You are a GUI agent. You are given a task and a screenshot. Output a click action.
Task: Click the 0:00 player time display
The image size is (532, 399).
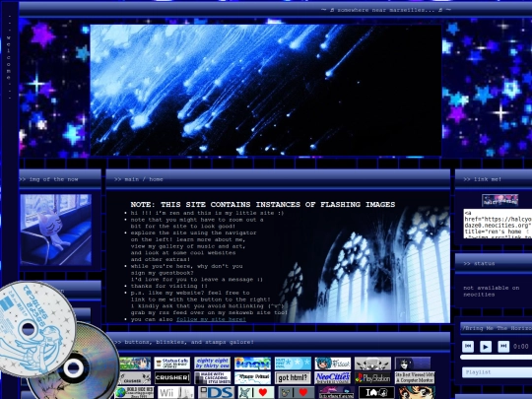coord(520,347)
